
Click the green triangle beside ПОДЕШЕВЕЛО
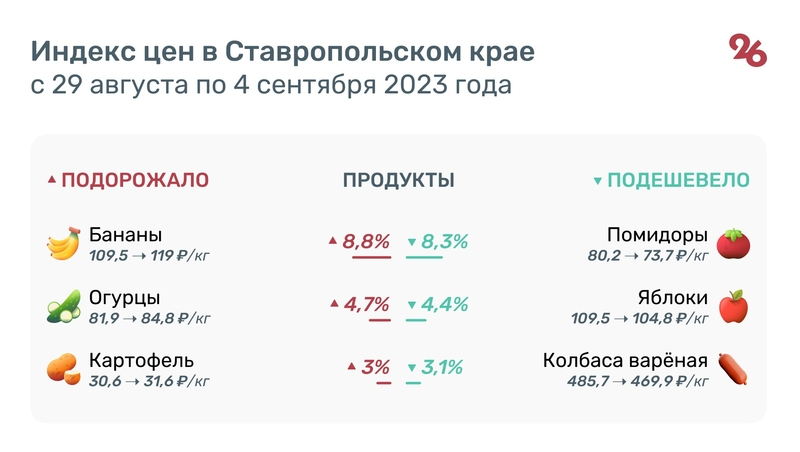[597, 181]
